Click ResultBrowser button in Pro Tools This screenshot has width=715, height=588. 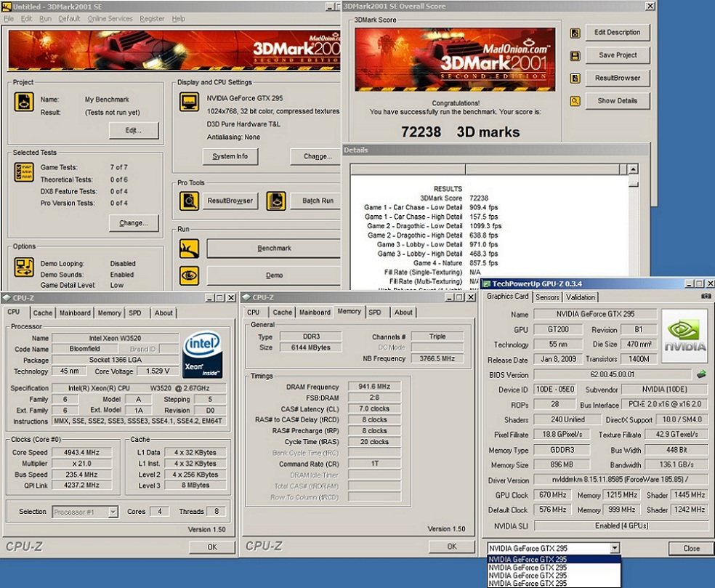[230, 201]
